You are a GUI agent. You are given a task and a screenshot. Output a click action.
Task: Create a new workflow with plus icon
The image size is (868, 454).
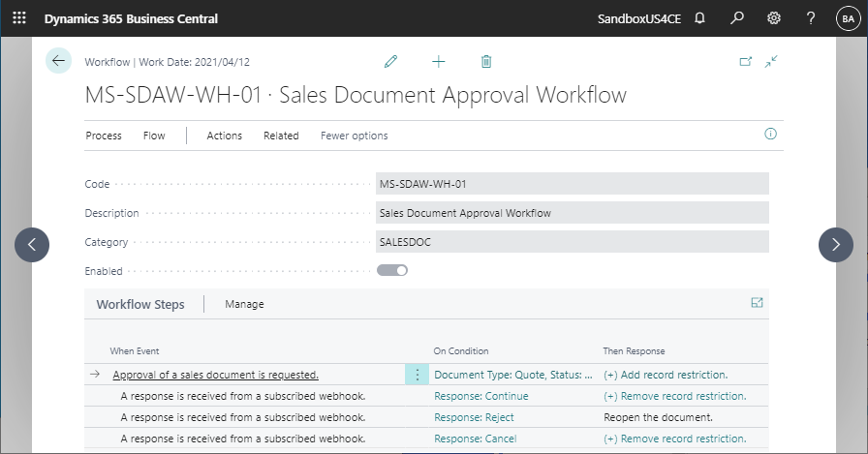pyautogui.click(x=439, y=61)
